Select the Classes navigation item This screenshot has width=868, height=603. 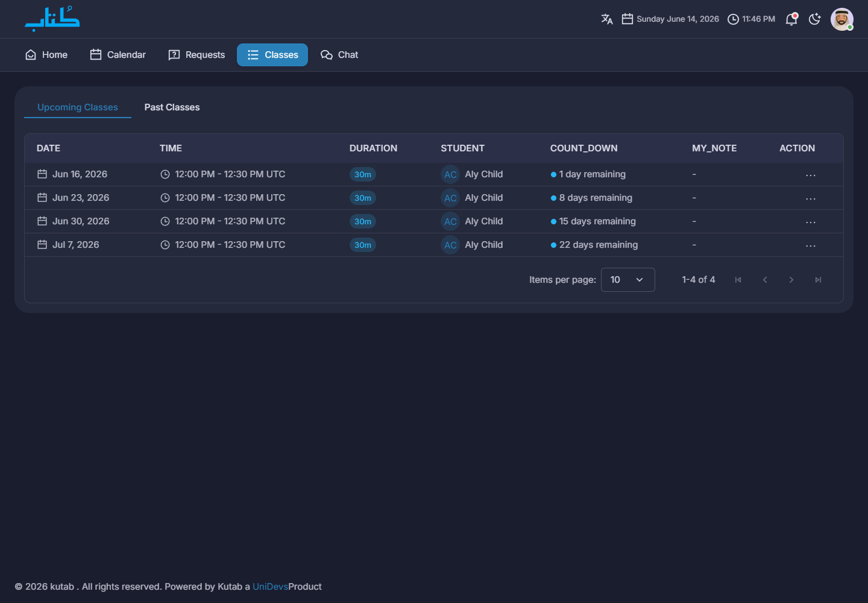[x=272, y=55]
